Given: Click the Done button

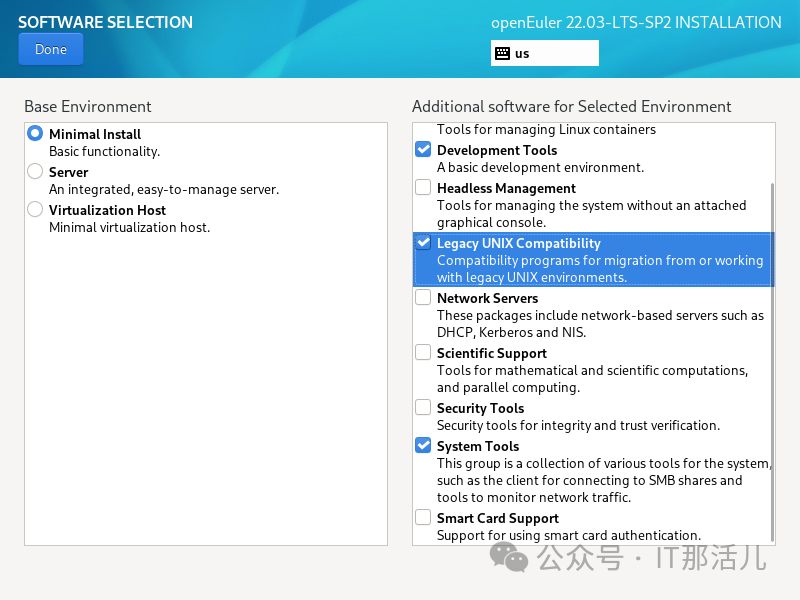Looking at the screenshot, I should click(x=50, y=49).
